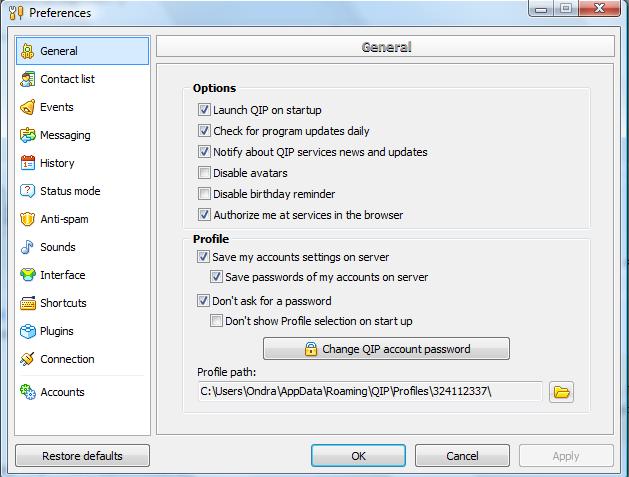Viewport: 629px width, 477px height.
Task: Open Events via its lightning icon
Action: [x=28, y=108]
